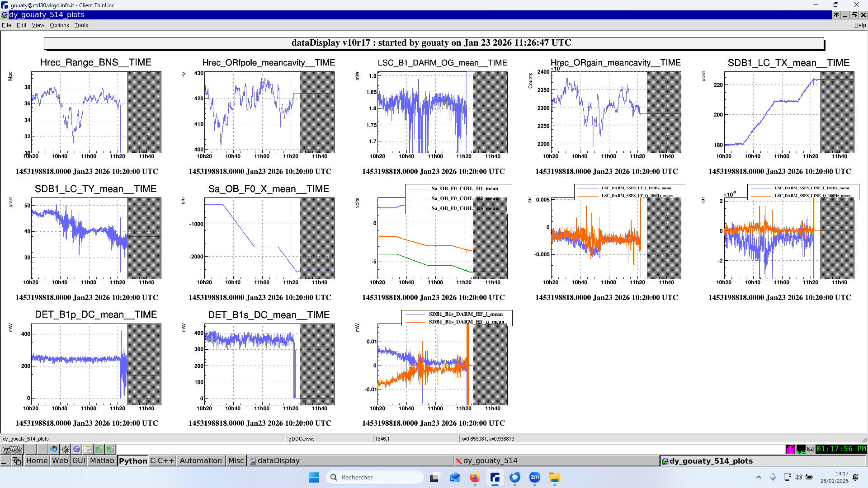Click the mail envelope tray icon

pyautogui.click(x=811, y=449)
